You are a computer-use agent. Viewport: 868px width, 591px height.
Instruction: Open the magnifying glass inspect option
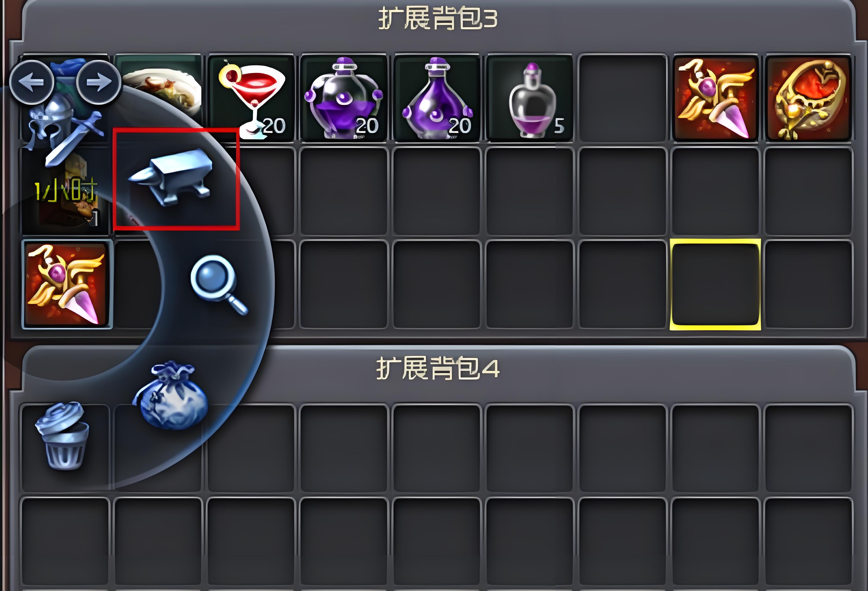[x=219, y=285]
